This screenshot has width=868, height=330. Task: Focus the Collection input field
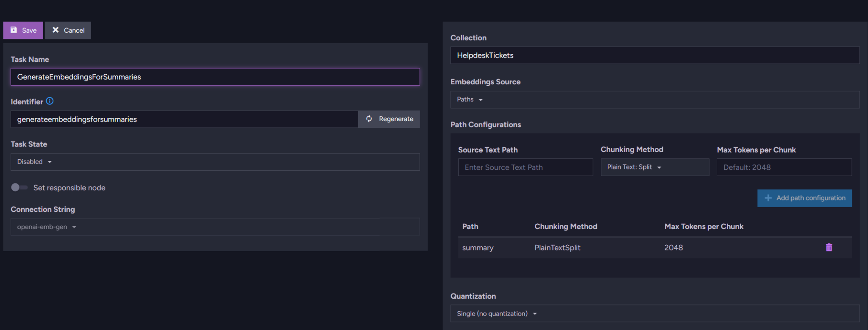click(655, 55)
